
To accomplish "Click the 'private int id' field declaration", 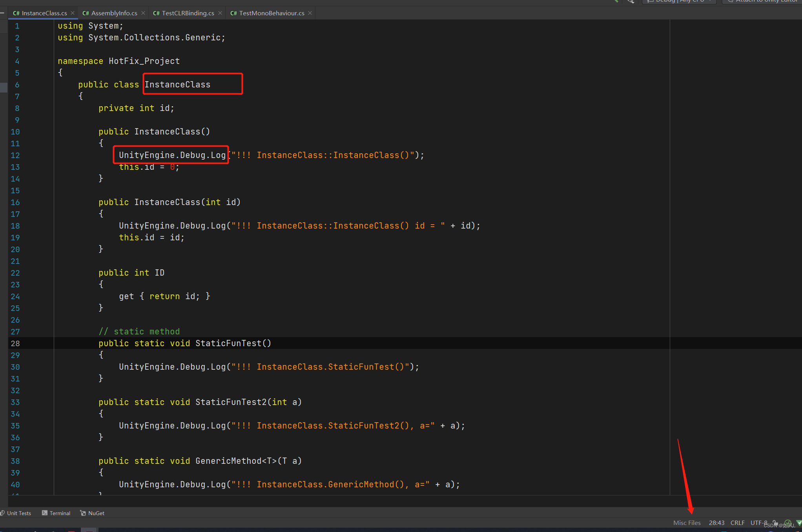I will tap(136, 108).
